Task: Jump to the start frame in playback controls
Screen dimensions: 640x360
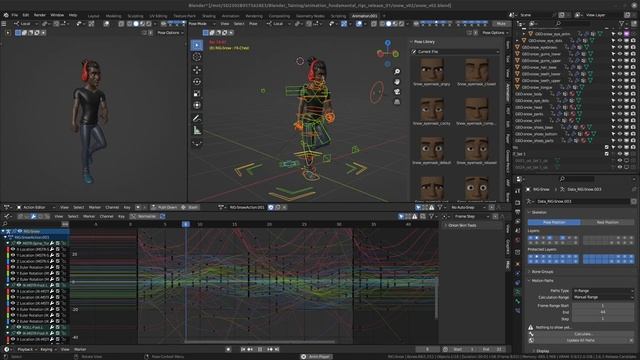Action: click(x=243, y=349)
